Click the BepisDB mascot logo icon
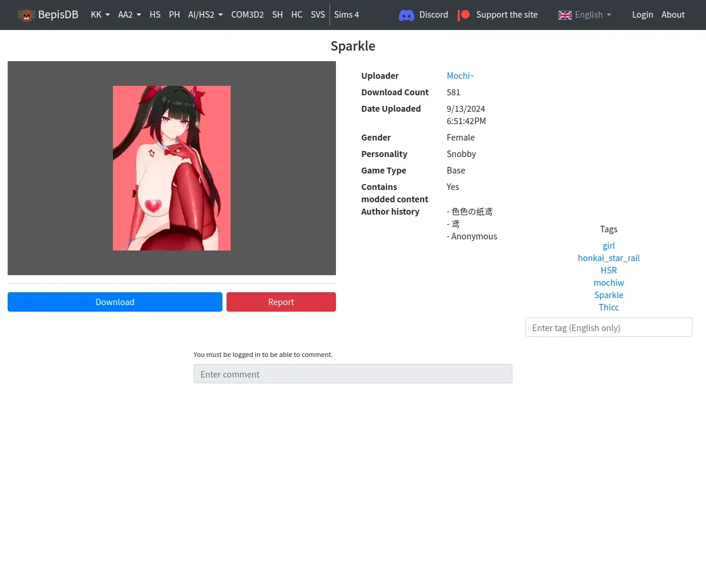This screenshot has width=706, height=588. point(26,15)
